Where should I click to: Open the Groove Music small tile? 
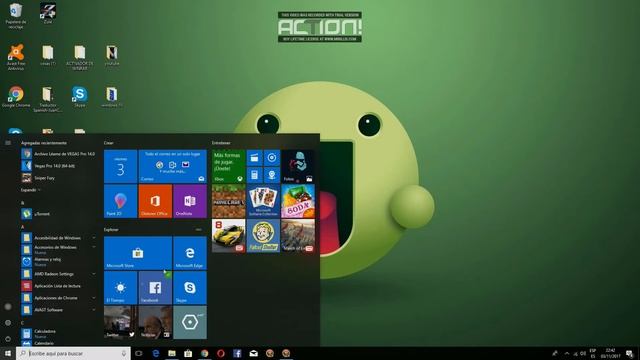tap(272, 158)
